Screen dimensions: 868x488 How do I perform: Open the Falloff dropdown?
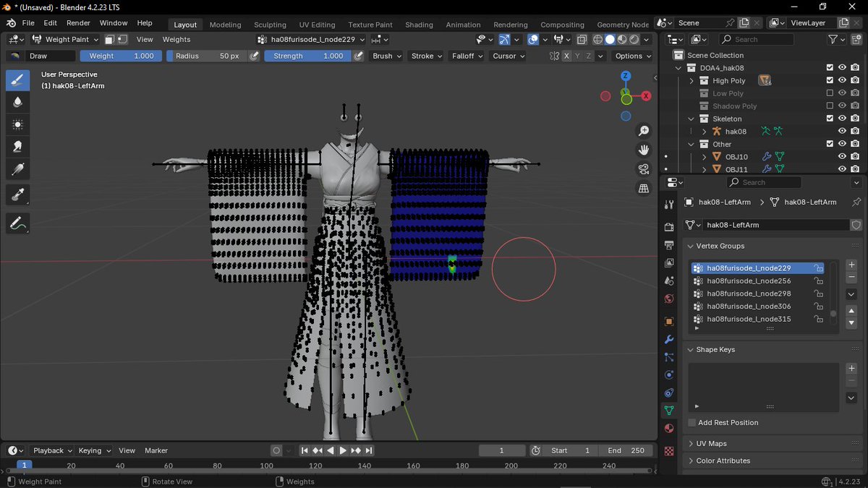467,56
